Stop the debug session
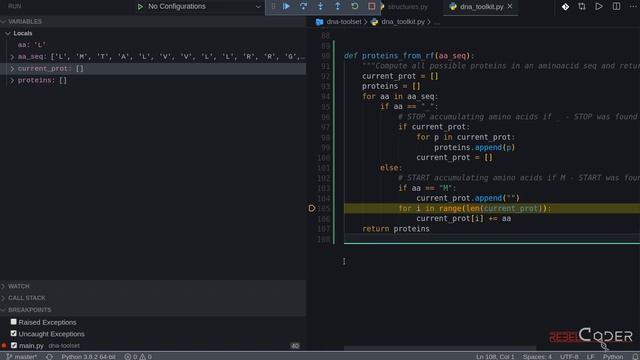Screen dimensions: 640x360 click(x=371, y=7)
